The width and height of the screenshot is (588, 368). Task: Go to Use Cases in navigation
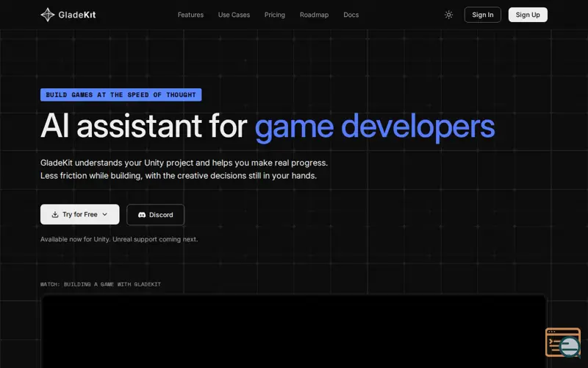coord(234,15)
